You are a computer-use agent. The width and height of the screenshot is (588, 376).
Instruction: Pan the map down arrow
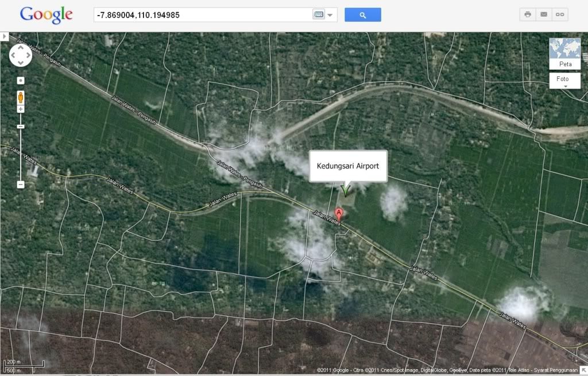(20, 63)
